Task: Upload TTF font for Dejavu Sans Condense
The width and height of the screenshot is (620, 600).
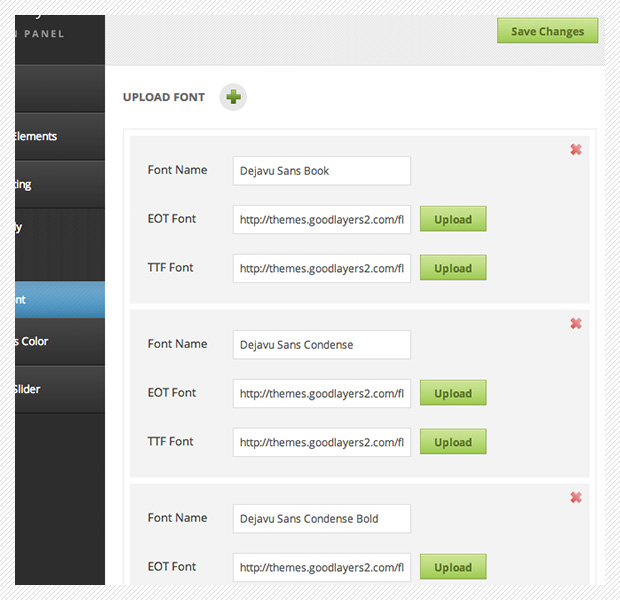Action: (453, 442)
